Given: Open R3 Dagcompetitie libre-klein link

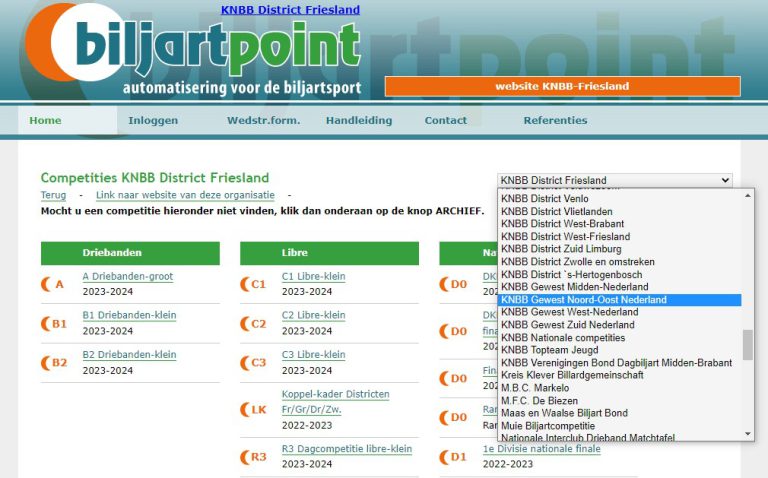Looking at the screenshot, I should (x=347, y=449).
